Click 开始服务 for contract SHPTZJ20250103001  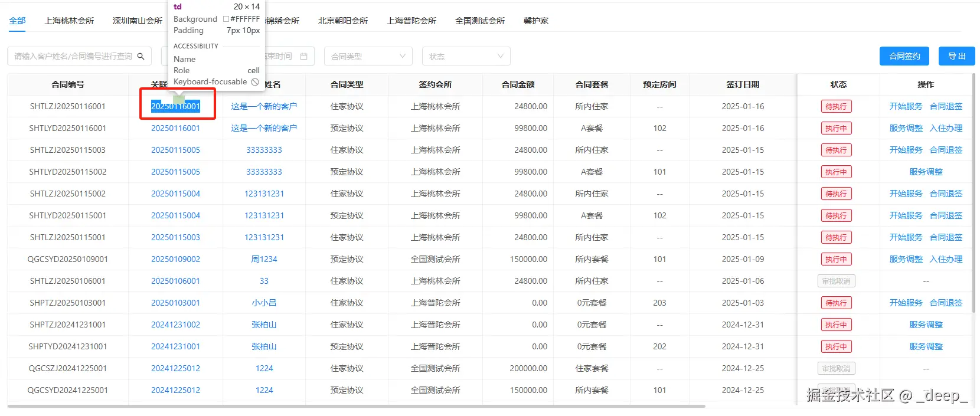pyautogui.click(x=906, y=303)
